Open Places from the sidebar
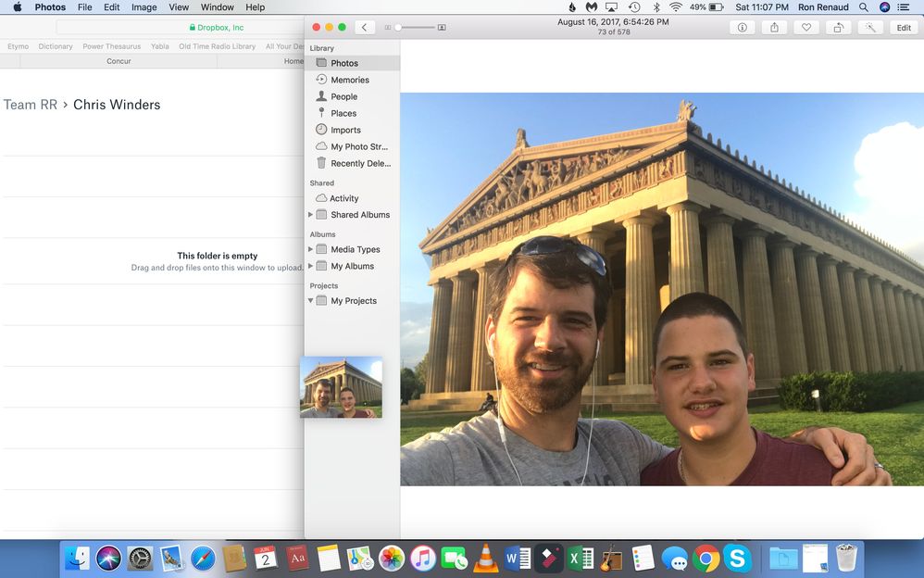 point(342,113)
